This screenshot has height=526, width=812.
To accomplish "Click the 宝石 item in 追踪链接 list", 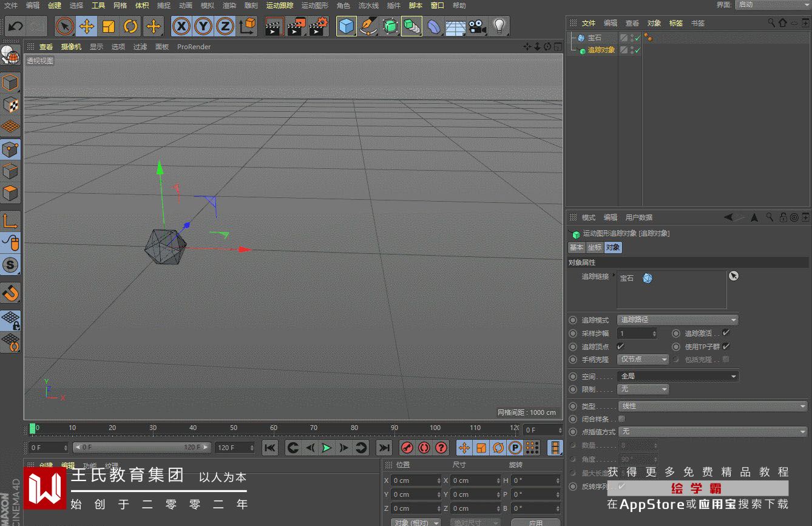I will coord(627,278).
